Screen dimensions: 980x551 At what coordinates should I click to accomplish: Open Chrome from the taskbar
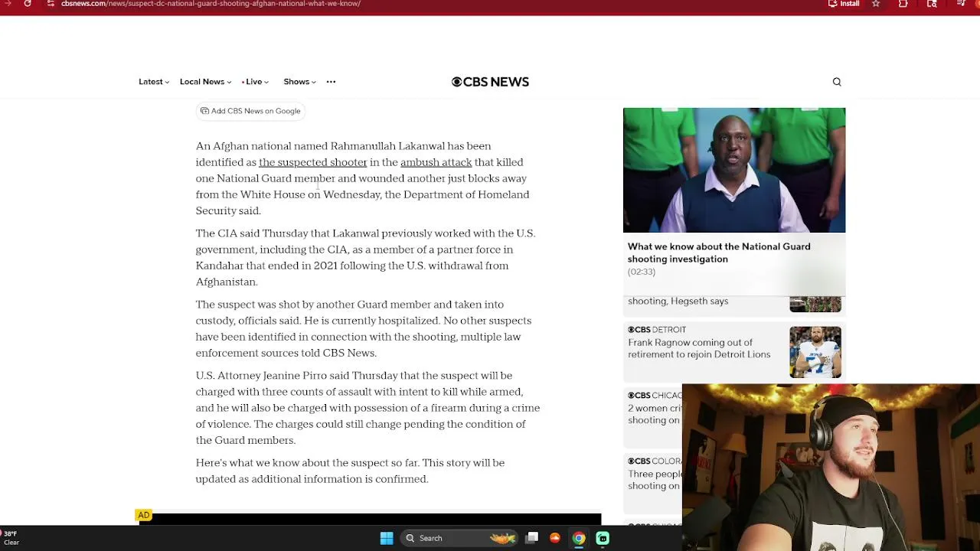[579, 538]
